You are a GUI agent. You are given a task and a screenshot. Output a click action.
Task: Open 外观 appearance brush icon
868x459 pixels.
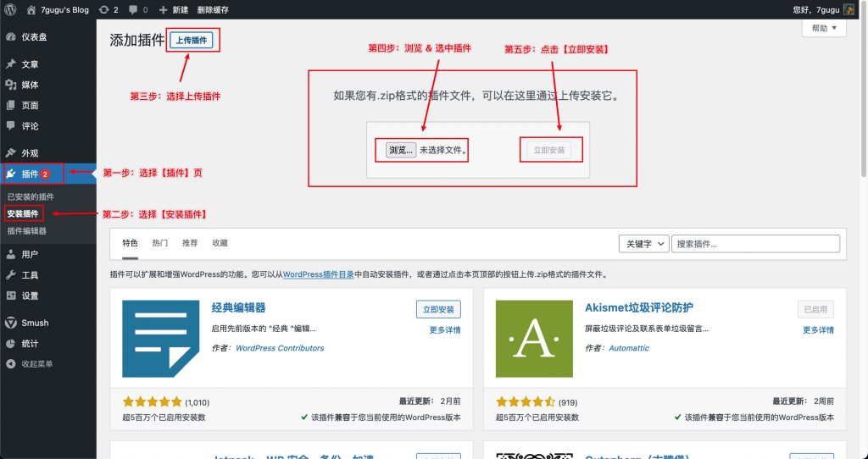[x=10, y=153]
